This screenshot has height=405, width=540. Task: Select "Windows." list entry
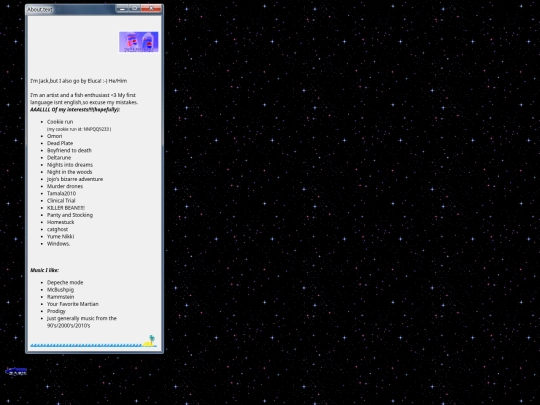point(59,244)
